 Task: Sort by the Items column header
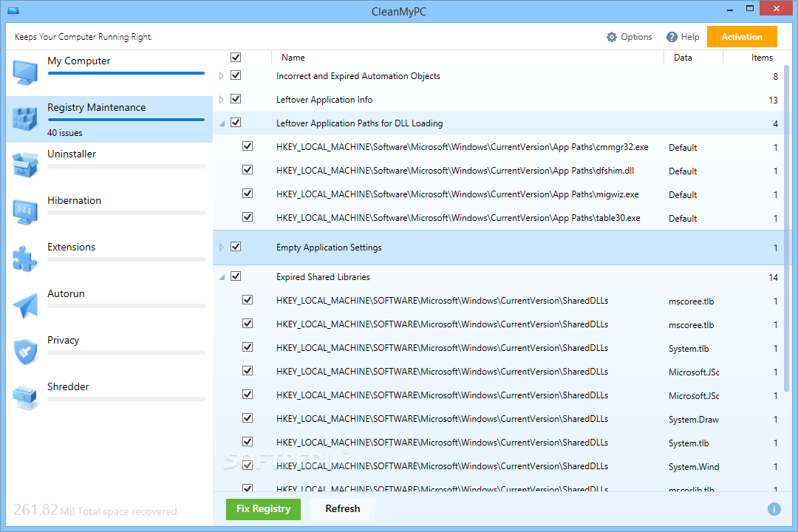762,58
